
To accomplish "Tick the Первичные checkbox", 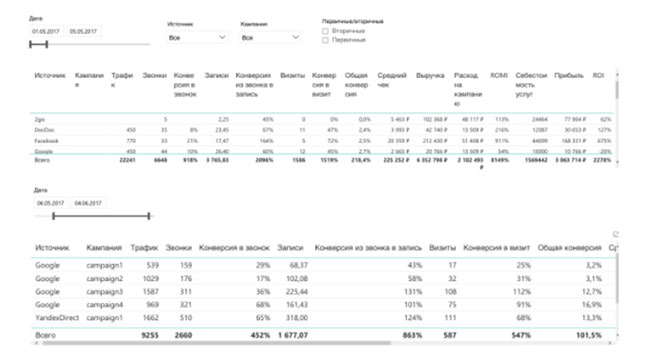I will 325,40.
